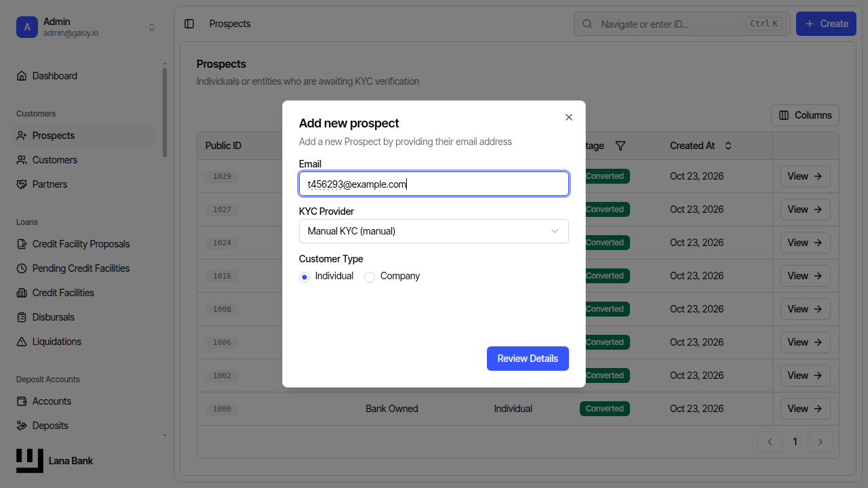Click the Email input field
The width and height of the screenshot is (868, 488).
tap(434, 184)
